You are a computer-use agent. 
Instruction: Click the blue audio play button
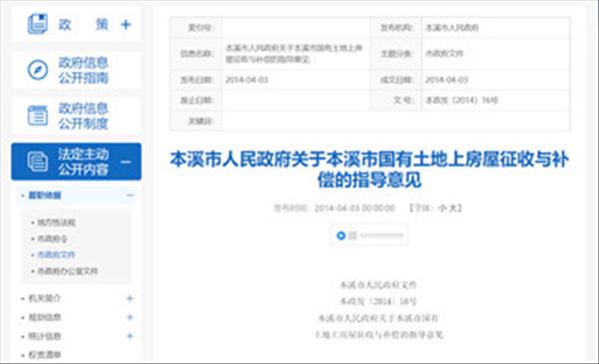click(340, 235)
